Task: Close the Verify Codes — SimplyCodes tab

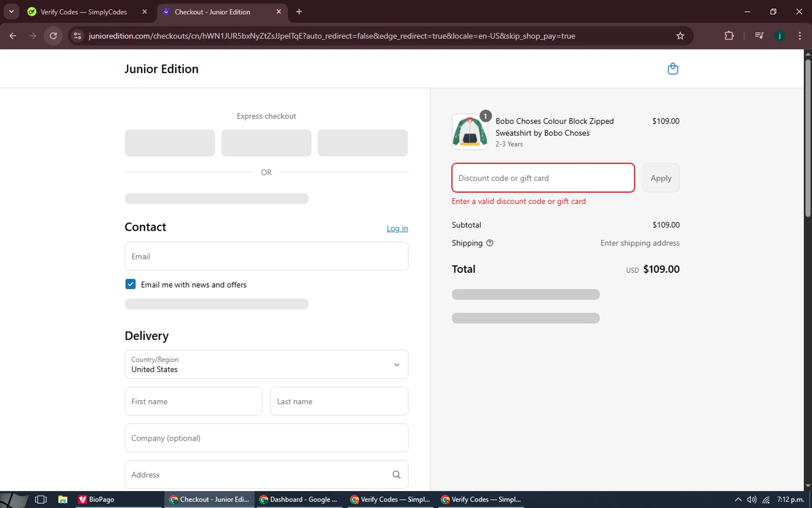Action: point(145,11)
